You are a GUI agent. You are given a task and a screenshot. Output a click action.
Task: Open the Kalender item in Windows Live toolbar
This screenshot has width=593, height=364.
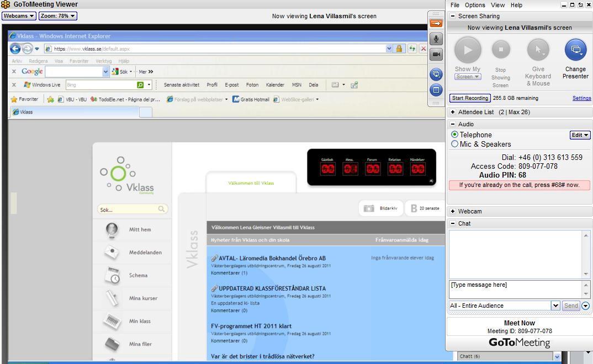coord(275,85)
